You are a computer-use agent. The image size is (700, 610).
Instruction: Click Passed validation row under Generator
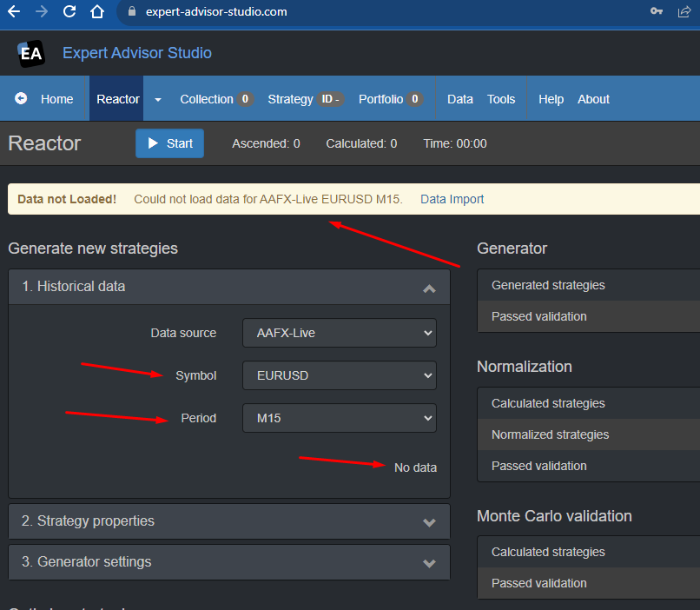589,316
